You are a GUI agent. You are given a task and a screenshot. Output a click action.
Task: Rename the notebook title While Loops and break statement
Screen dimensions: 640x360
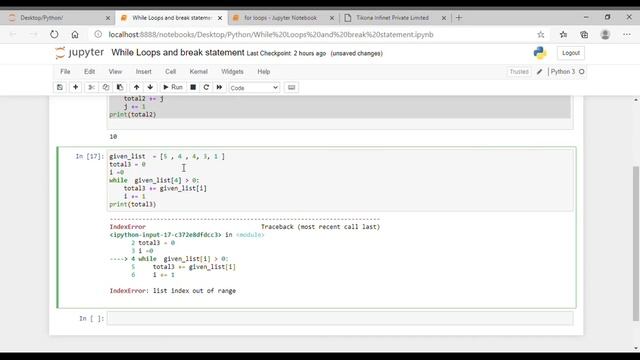pos(178,53)
